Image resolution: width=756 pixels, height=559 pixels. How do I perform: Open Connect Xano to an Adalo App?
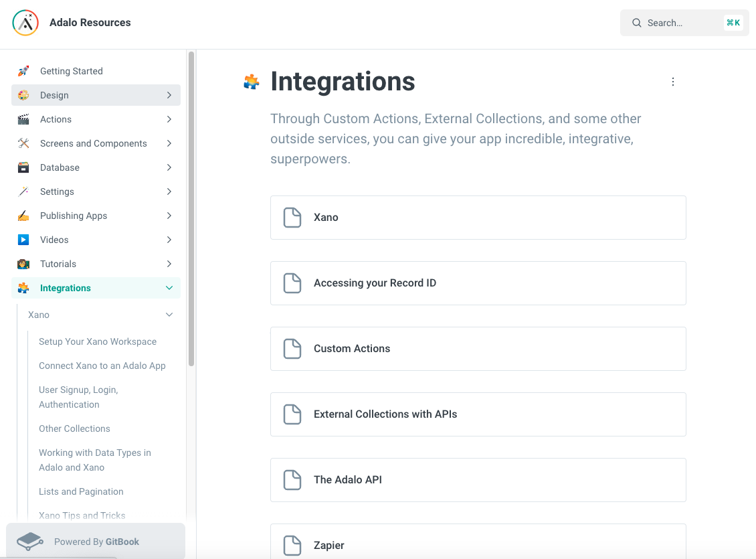click(102, 366)
